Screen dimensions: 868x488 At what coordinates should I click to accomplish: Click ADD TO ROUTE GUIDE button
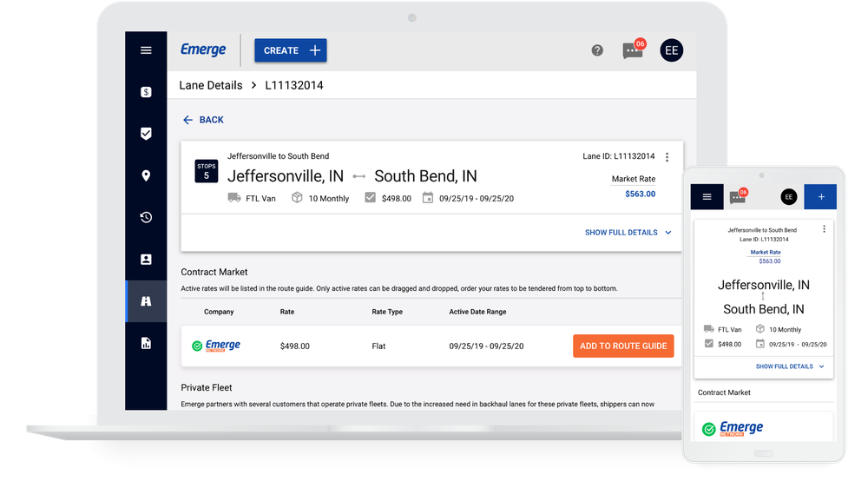coord(623,346)
